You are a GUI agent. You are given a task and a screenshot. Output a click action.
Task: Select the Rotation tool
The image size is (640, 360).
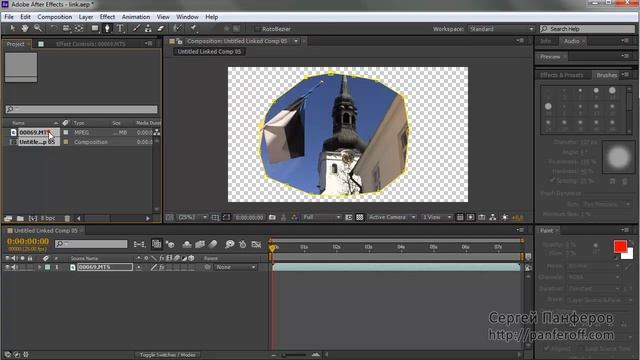pyautogui.click(x=53, y=28)
